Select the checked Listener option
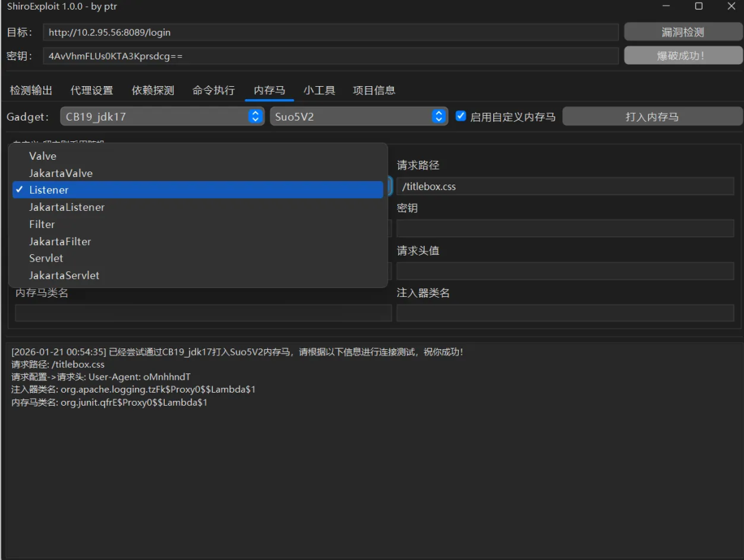 [198, 190]
